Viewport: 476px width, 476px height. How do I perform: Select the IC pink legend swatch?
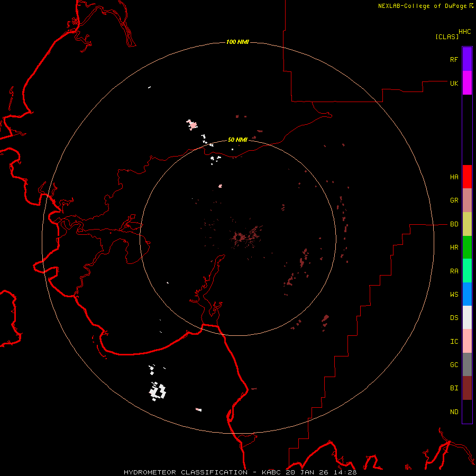point(467,341)
